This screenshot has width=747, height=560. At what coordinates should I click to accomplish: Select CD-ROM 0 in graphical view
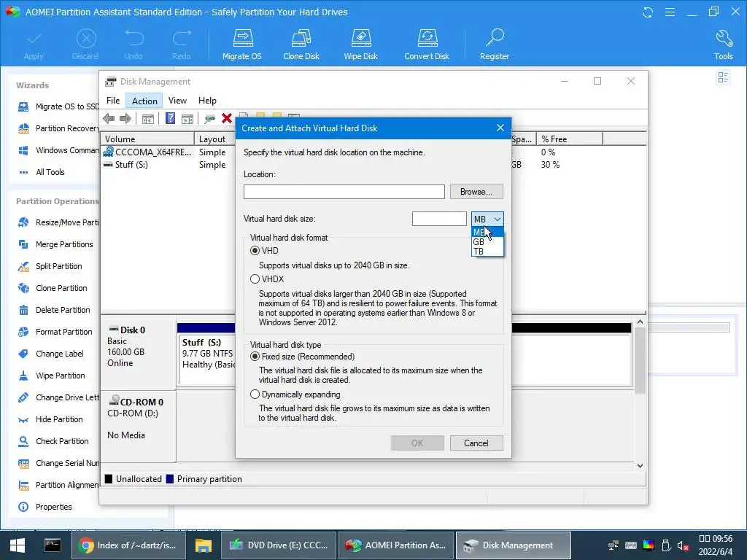pyautogui.click(x=138, y=426)
